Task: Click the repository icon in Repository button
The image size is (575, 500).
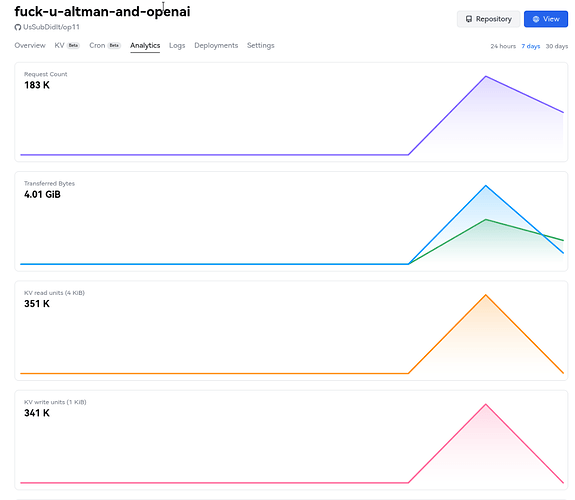Action: [x=469, y=19]
